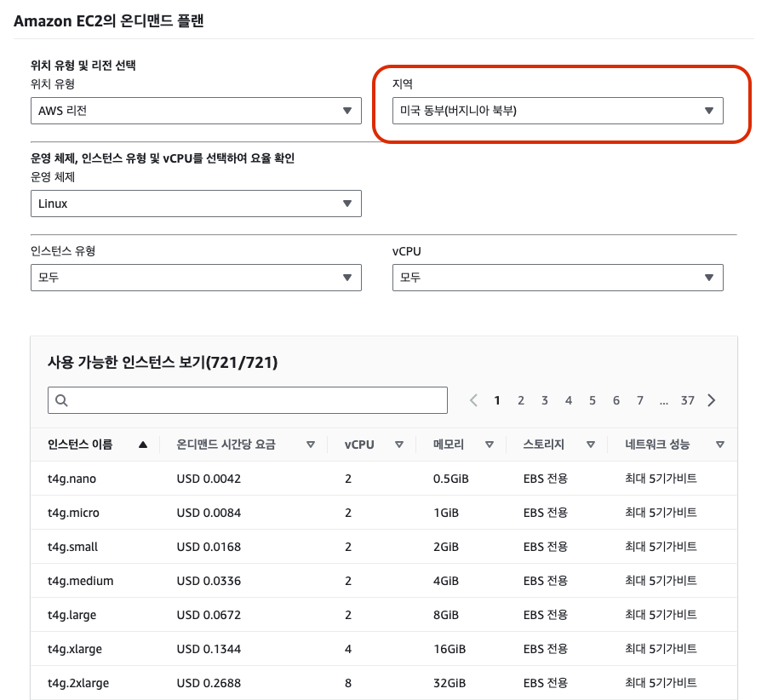This screenshot has width=773, height=700.
Task: Sort by 인스턴스 이름 ascending arrow
Action: click(x=143, y=445)
